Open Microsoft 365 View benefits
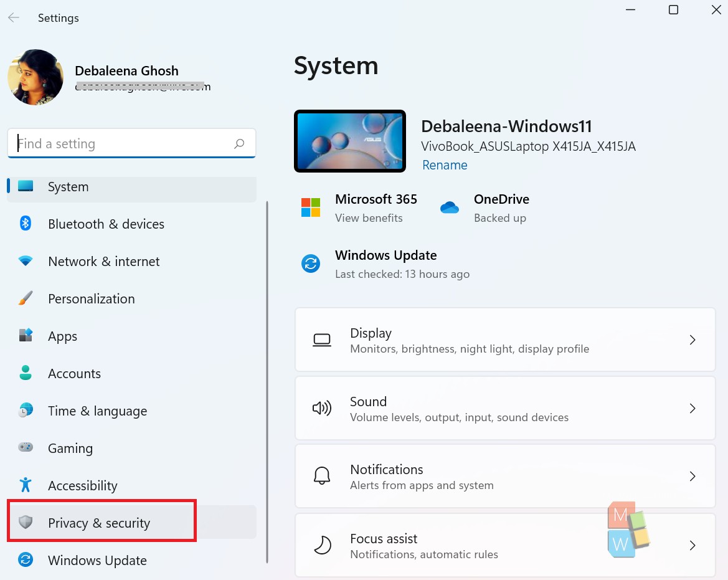Viewport: 728px width, 580px height. [x=369, y=218]
